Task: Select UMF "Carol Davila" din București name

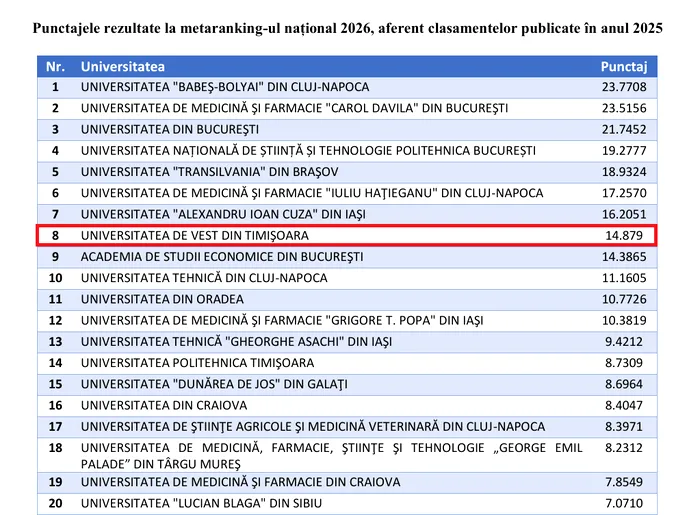Action: (x=295, y=108)
